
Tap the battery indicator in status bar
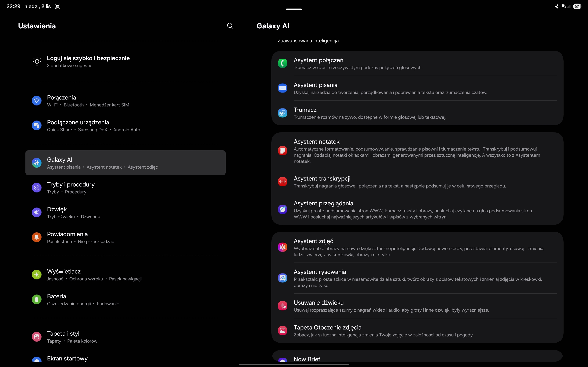point(577,7)
